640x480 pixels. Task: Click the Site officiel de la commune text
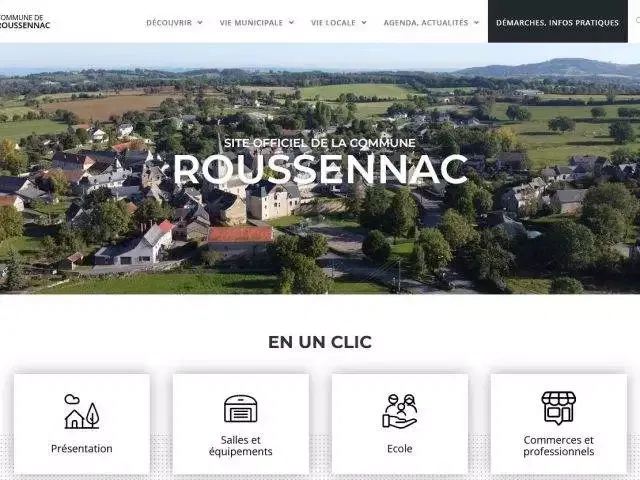point(320,143)
